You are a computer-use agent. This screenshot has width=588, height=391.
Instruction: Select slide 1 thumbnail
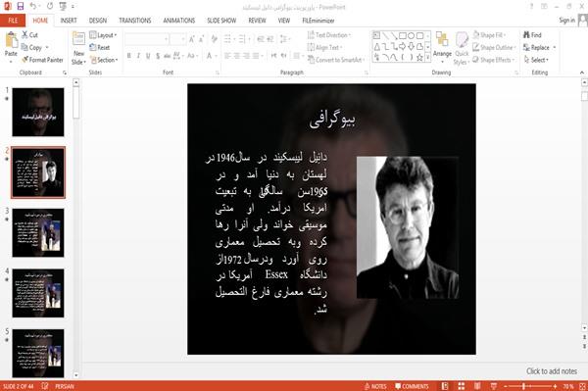pyautogui.click(x=38, y=112)
